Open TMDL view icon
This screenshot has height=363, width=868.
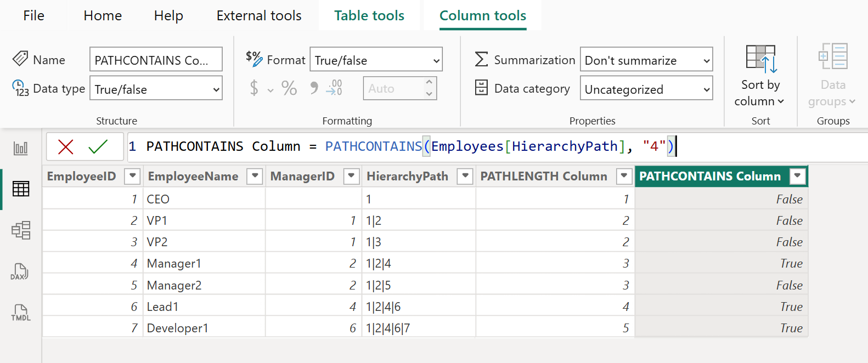click(x=20, y=313)
